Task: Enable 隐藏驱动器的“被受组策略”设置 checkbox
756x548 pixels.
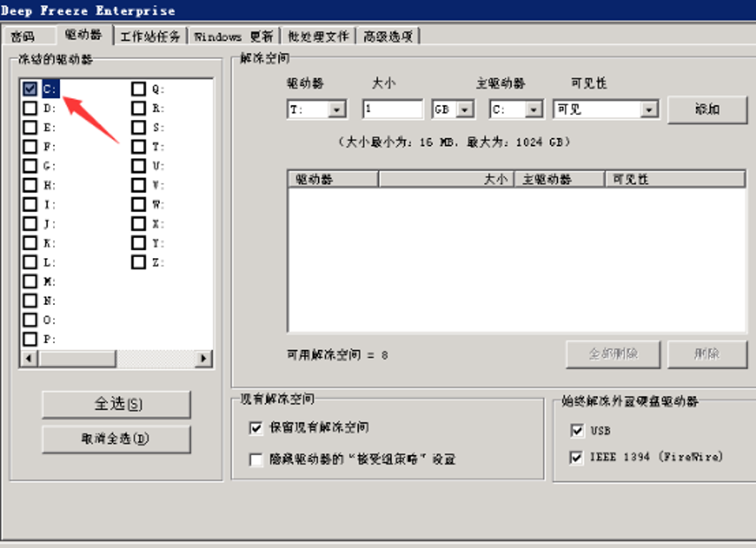Action: point(256,460)
